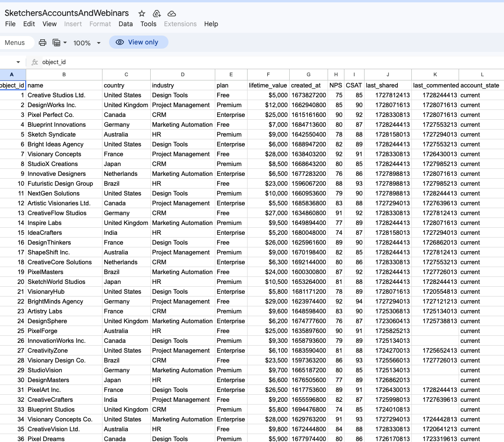Image resolution: width=504 pixels, height=442 pixels.
Task: Select cell 'Pixel Perfect Co.'
Action: pos(64,115)
